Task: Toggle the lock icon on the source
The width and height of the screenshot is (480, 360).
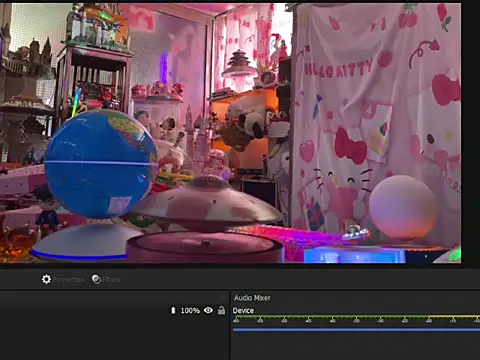Action: pos(221,310)
